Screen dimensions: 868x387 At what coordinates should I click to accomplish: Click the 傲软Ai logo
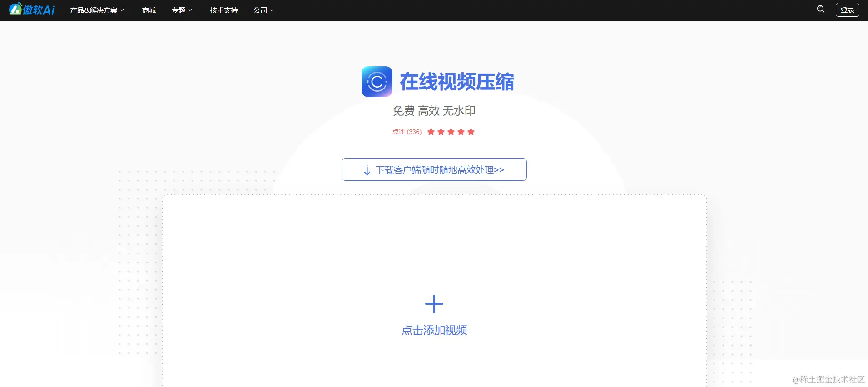coord(32,9)
